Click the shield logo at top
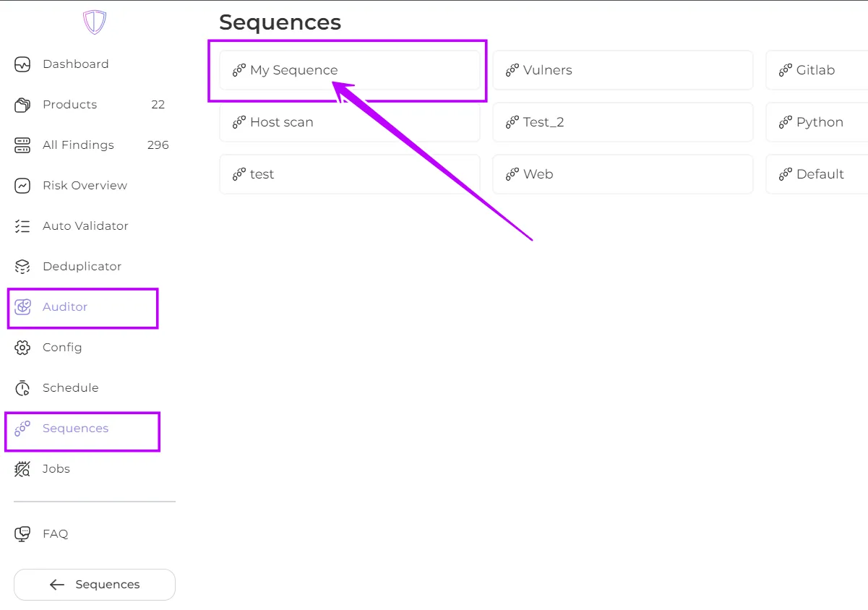Screen dimensions: 868x610 [95, 22]
